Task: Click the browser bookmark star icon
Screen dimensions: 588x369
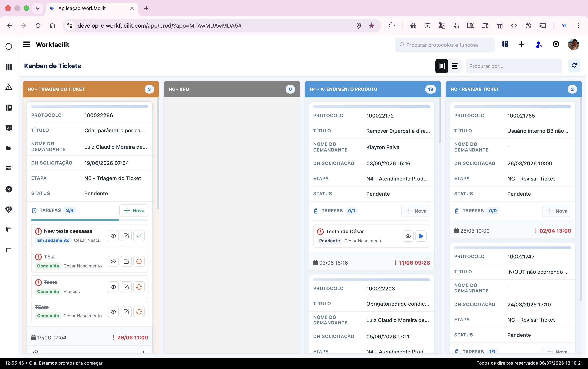Action: click(x=371, y=26)
